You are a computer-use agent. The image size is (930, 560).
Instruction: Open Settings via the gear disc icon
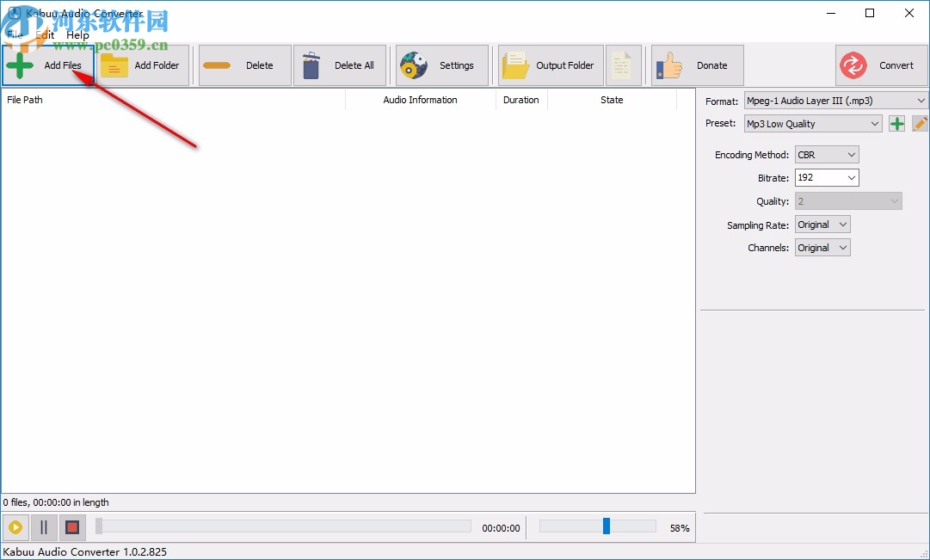pos(413,65)
